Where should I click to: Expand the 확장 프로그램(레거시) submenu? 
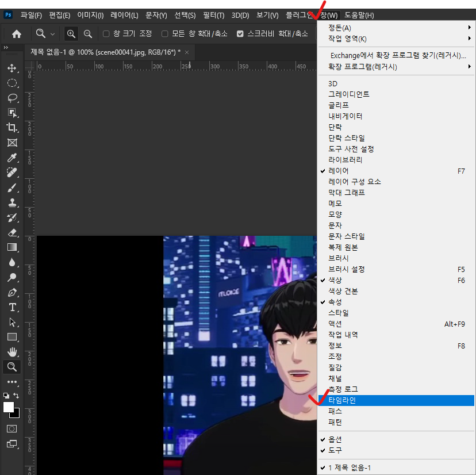tap(396, 67)
